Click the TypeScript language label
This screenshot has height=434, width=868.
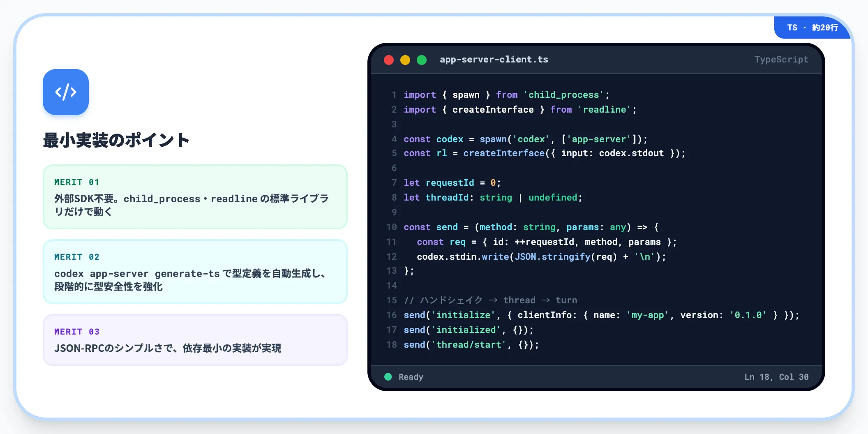click(x=781, y=60)
